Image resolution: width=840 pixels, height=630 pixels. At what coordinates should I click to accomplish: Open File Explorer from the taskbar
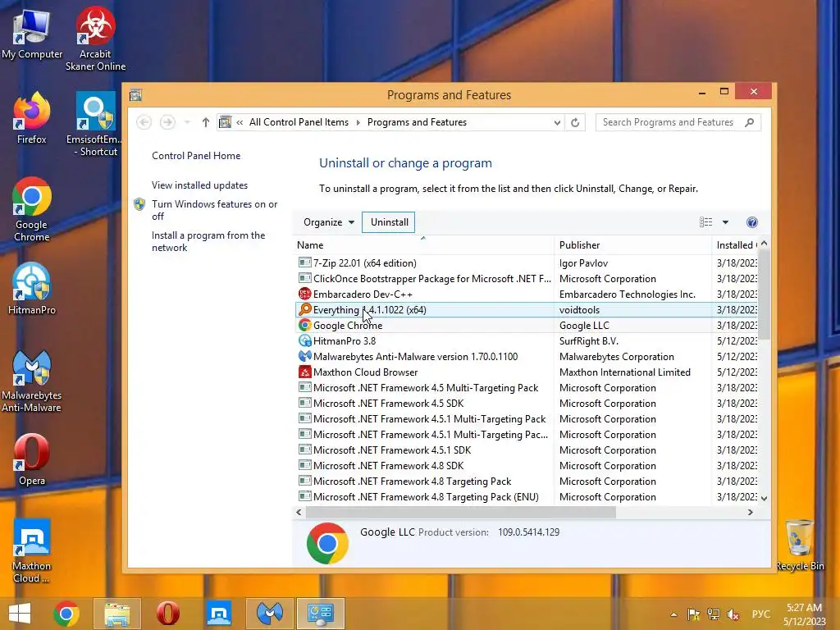pos(117,614)
